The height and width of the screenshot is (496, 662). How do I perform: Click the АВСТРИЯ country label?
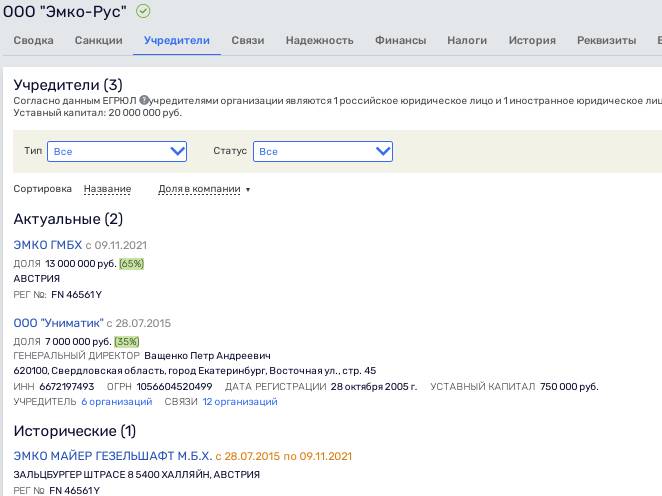tap(37, 279)
